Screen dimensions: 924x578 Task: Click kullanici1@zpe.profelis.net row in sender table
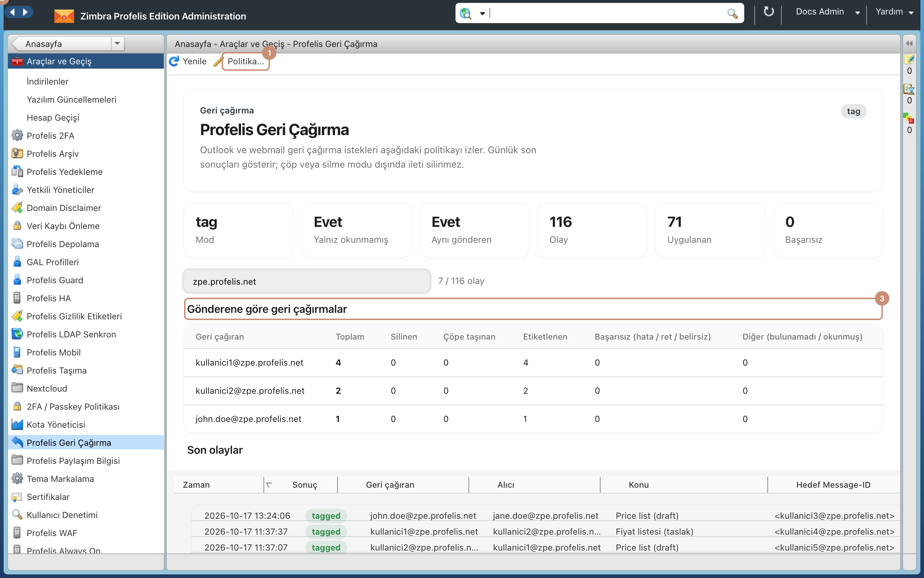[x=533, y=362]
